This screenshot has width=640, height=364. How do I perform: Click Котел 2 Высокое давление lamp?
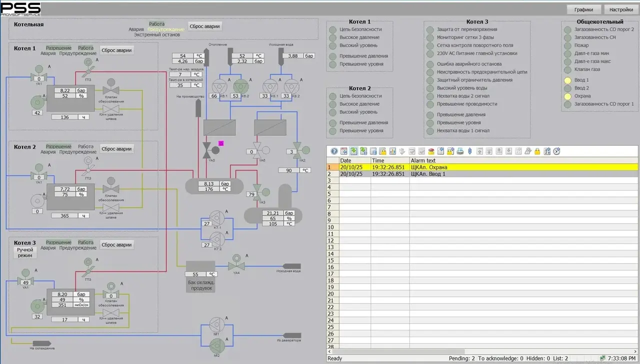pyautogui.click(x=332, y=104)
